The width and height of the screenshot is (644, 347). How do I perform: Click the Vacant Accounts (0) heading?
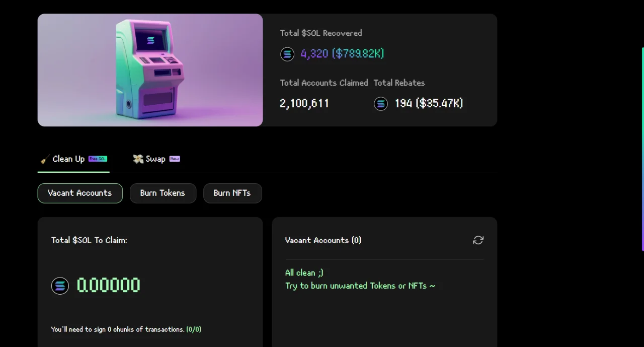coord(323,240)
